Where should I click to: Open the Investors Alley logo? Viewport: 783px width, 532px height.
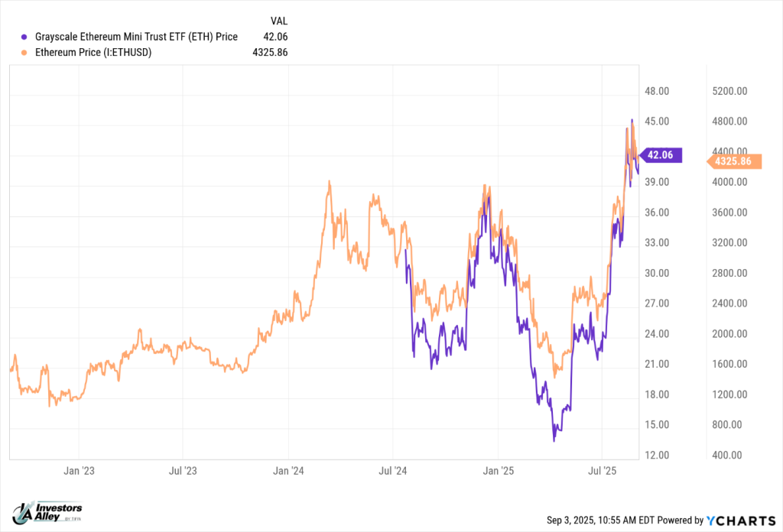click(48, 513)
